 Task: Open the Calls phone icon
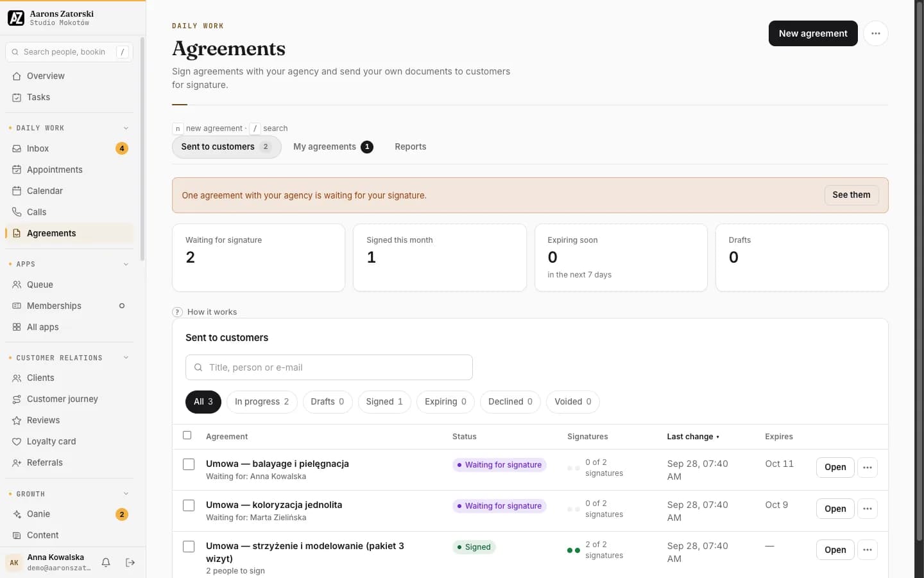(17, 213)
